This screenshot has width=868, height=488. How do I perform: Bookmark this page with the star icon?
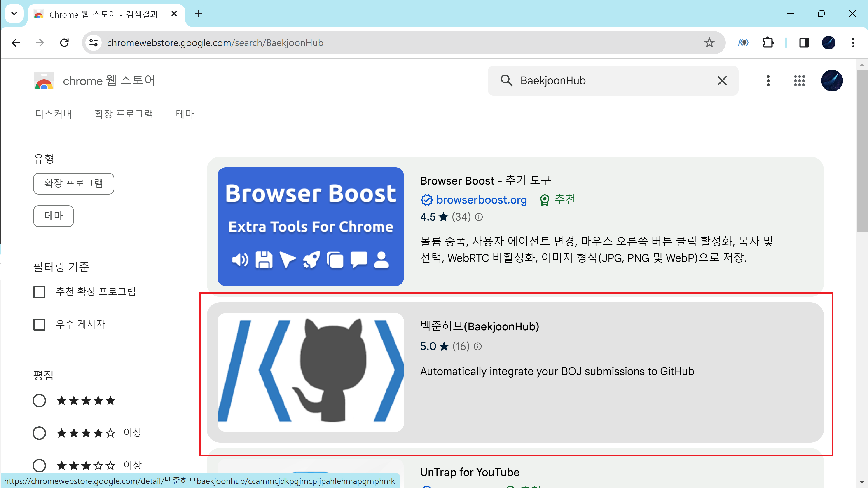click(x=709, y=43)
